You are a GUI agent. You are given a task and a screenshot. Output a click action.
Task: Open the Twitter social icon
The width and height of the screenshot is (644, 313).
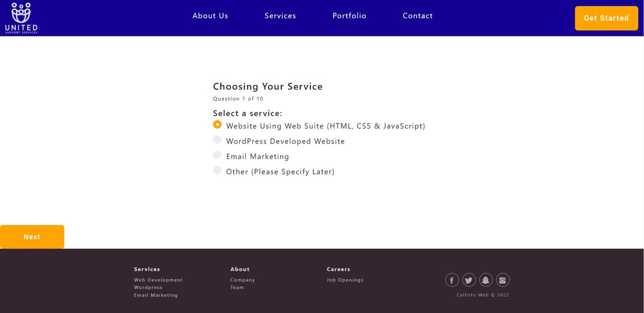click(x=469, y=280)
